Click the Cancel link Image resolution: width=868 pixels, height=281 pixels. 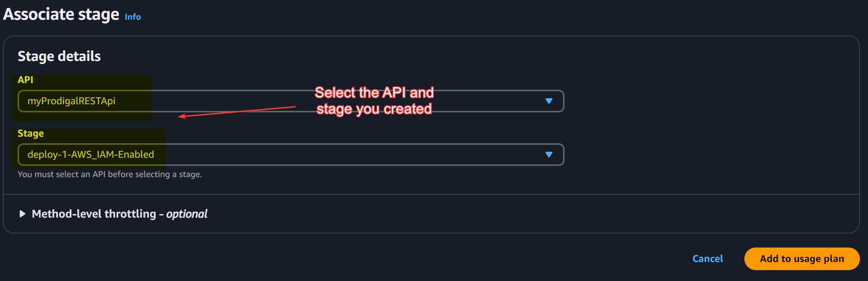(x=707, y=259)
